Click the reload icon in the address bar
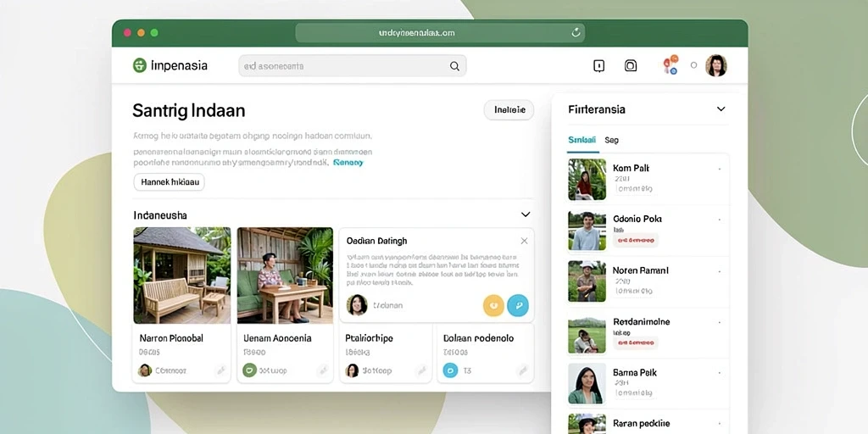868x434 pixels. pyautogui.click(x=576, y=33)
